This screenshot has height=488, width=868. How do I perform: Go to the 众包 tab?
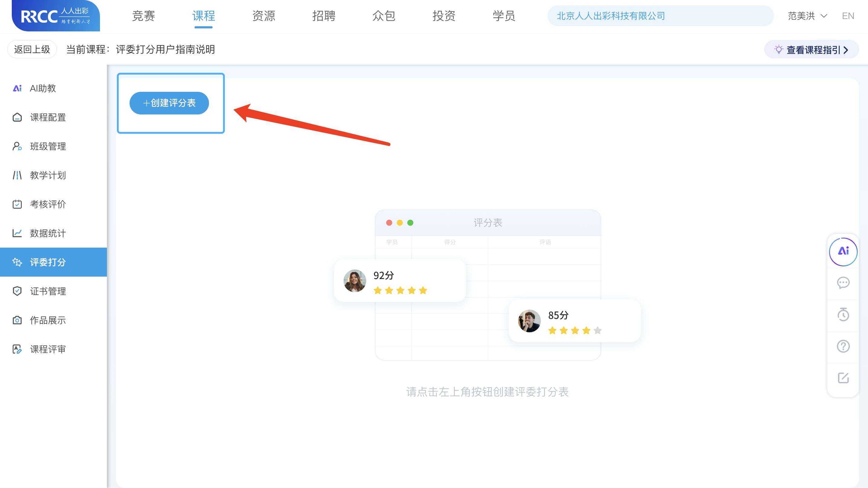click(384, 16)
